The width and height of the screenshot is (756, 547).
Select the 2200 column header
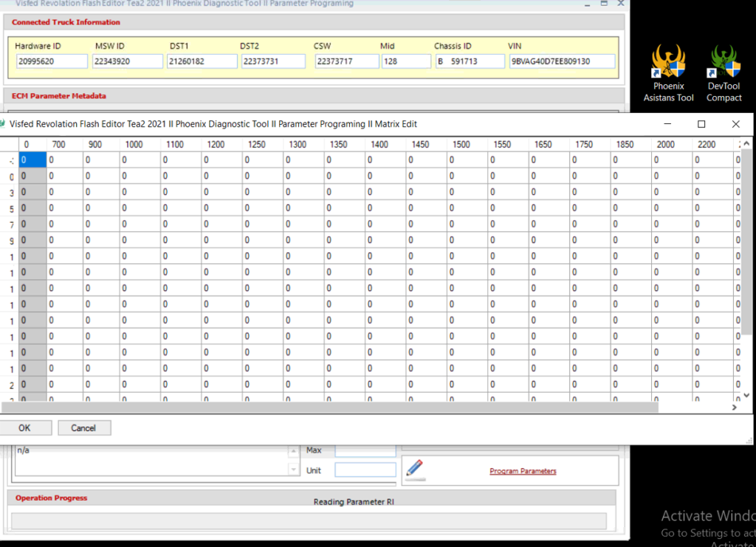714,144
